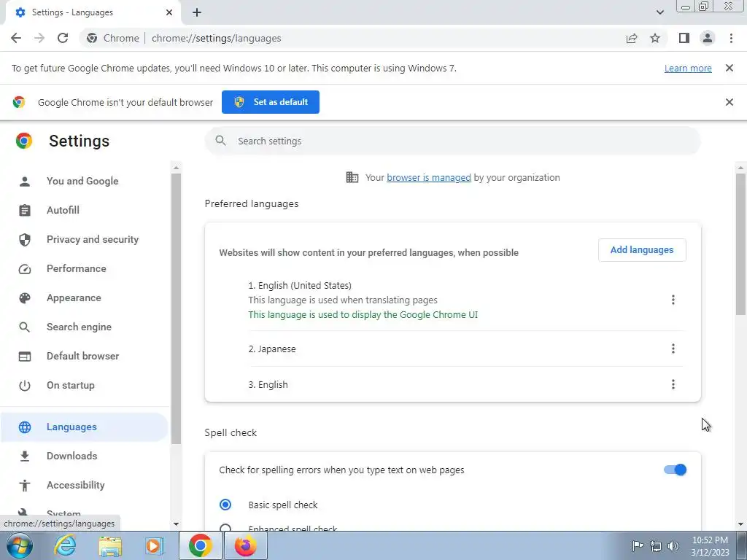
Task: Open the network tray icon
Action: click(656, 546)
